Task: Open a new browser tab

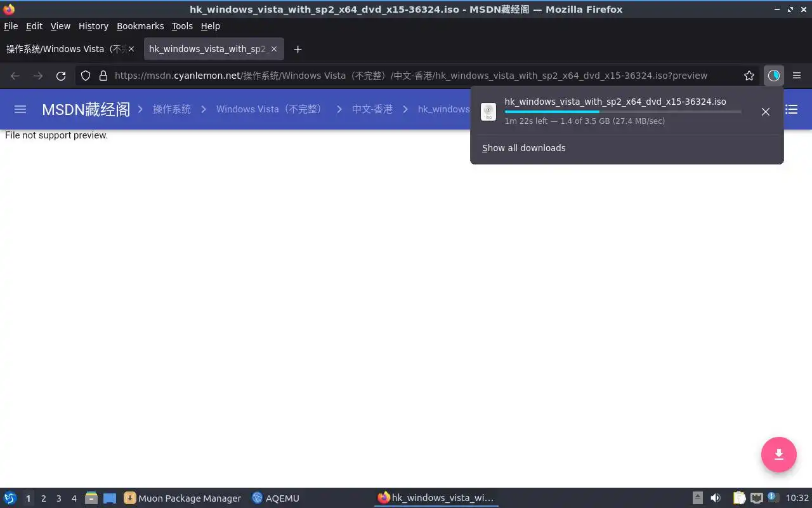Action: pyautogui.click(x=298, y=49)
